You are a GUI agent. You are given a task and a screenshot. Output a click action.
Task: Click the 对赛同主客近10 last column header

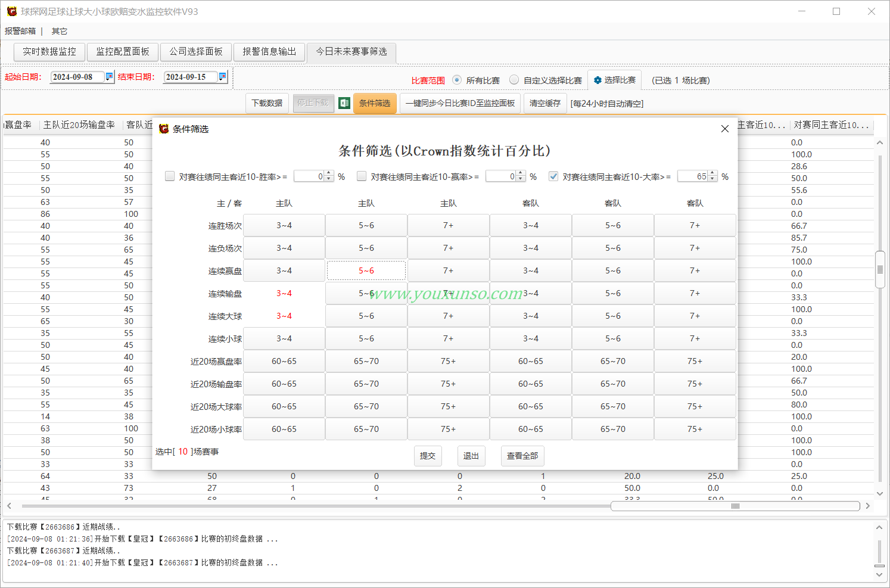[x=831, y=125]
